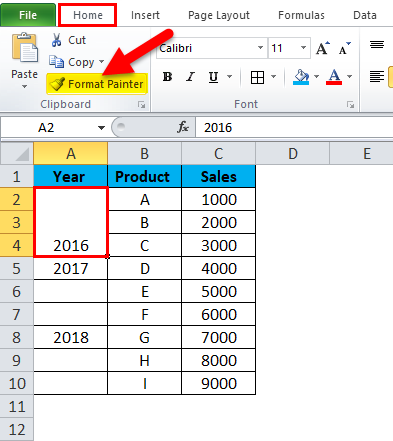Select column A header
The height and width of the screenshot is (441, 393).
(71, 154)
